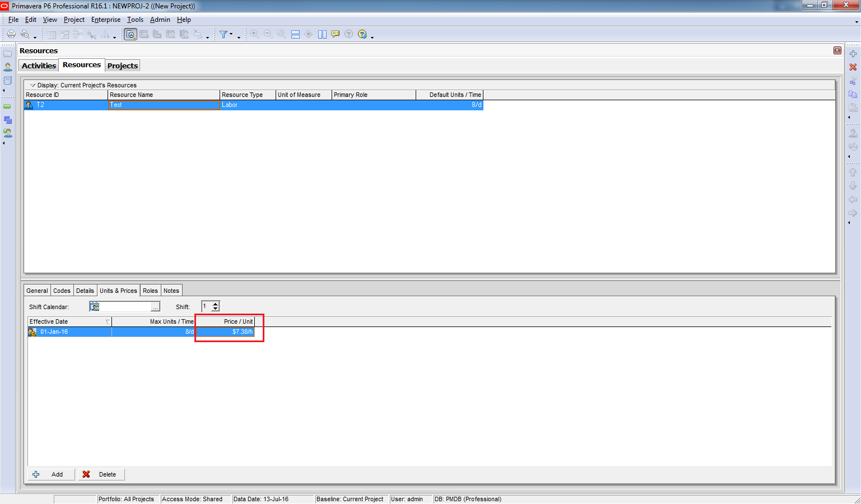Toggle the Show/Hide Bottom Layout icon
This screenshot has width=861, height=504.
pyautogui.click(x=295, y=34)
